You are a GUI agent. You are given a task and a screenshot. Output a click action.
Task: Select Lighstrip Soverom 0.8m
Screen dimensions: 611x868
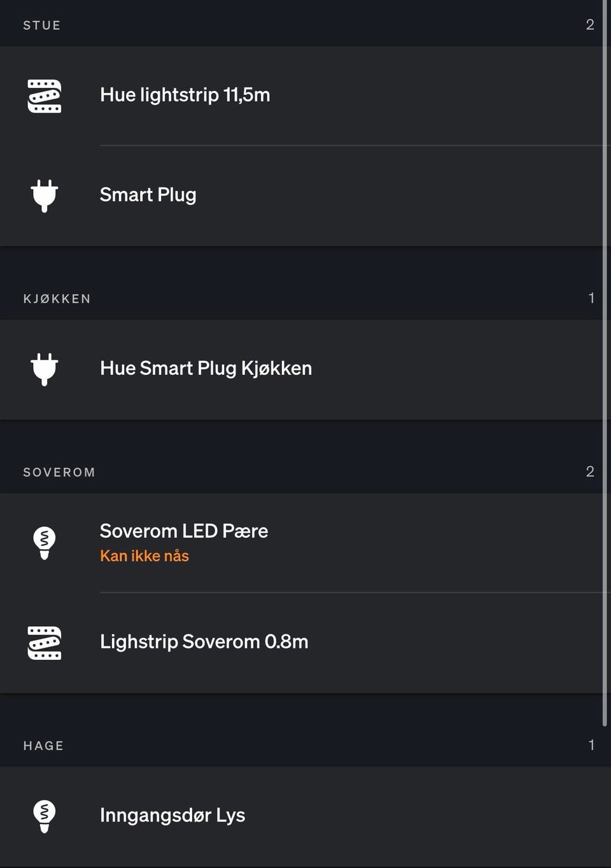[x=204, y=641]
